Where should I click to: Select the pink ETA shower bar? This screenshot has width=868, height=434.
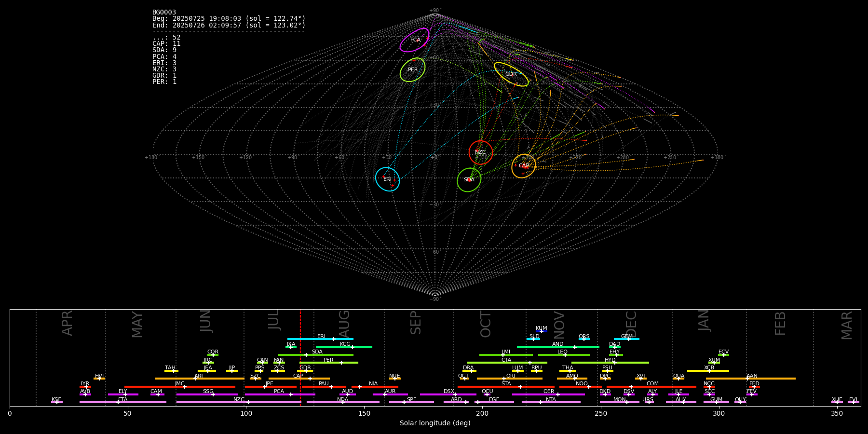tap(123, 402)
